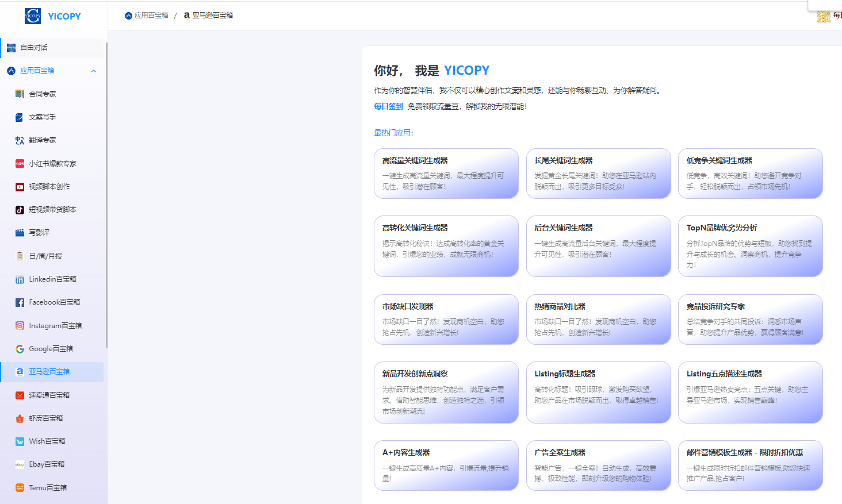
Task: Click the 视频脚本创作 YouTube icon
Action: pos(20,187)
